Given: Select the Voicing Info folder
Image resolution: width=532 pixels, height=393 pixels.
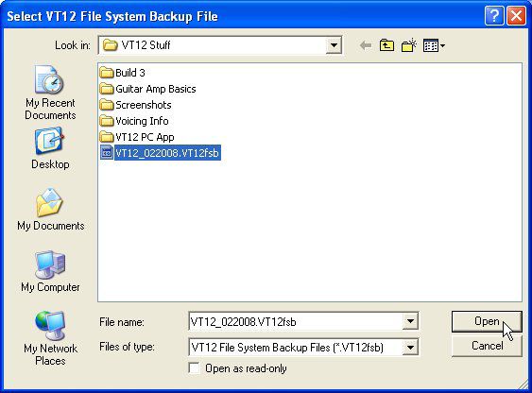Looking at the screenshot, I should pyautogui.click(x=134, y=121).
